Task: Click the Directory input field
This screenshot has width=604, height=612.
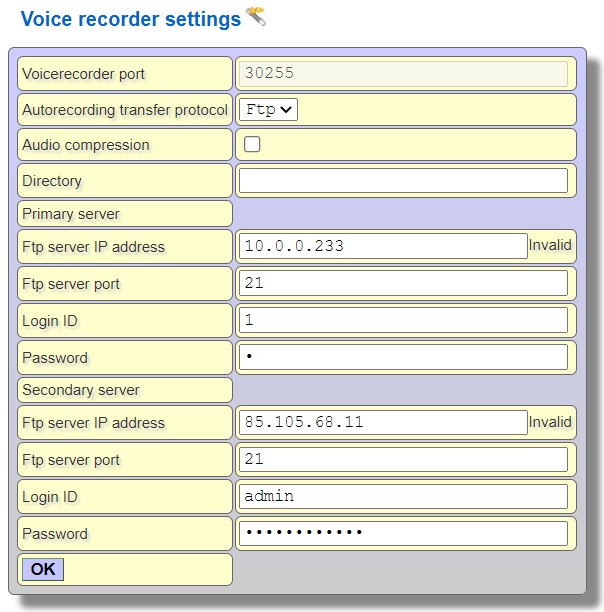Action: pyautogui.click(x=402, y=181)
